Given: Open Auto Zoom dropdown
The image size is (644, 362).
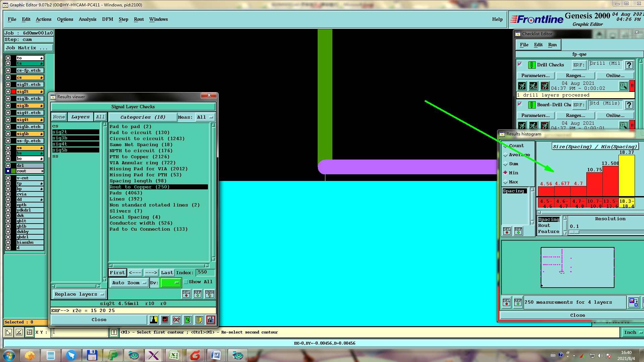Looking at the screenshot, I should pos(129,283).
